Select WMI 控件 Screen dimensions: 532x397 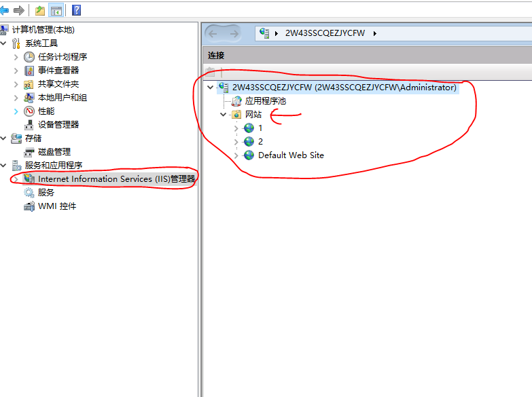click(57, 206)
